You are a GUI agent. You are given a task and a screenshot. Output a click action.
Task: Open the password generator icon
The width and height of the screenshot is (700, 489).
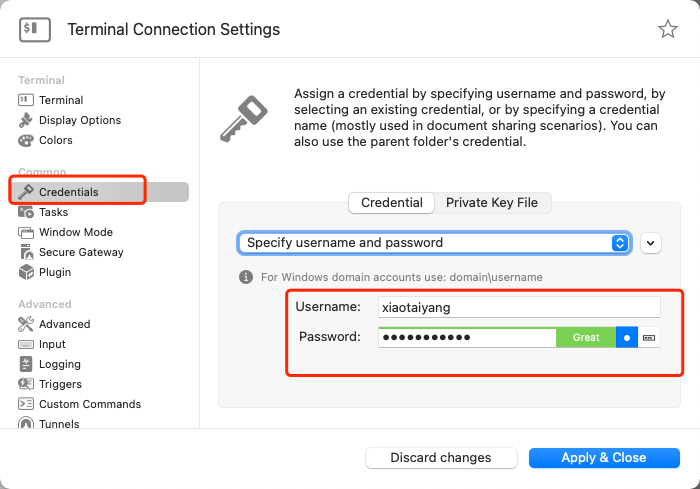650,338
